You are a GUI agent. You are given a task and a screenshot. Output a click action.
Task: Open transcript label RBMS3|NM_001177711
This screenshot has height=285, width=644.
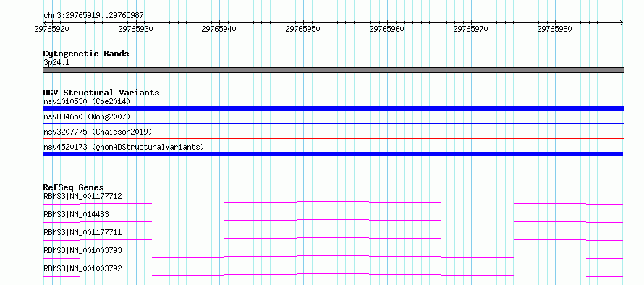pos(82,232)
